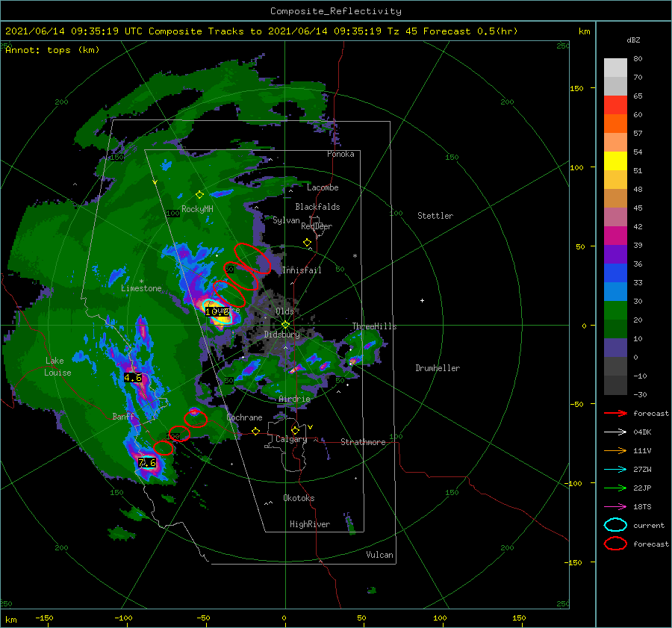The height and width of the screenshot is (628, 672).
Task: Click the Innisfail label
Action: (302, 270)
